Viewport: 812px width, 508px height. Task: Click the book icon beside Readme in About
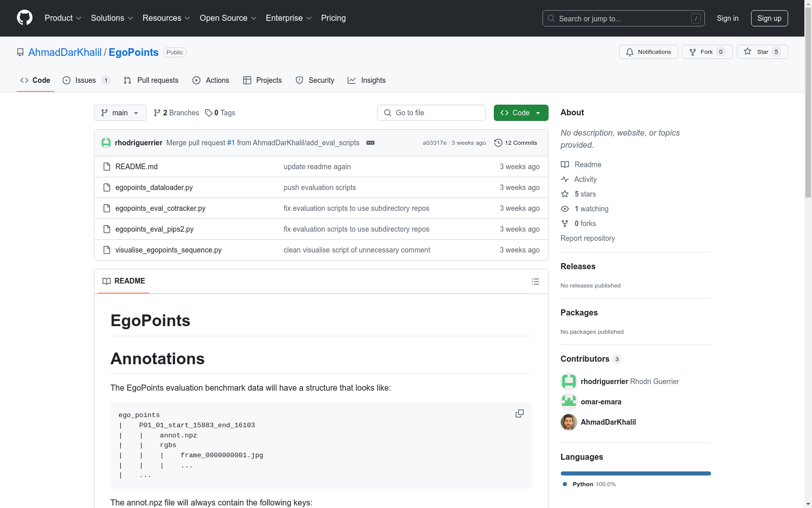click(565, 165)
